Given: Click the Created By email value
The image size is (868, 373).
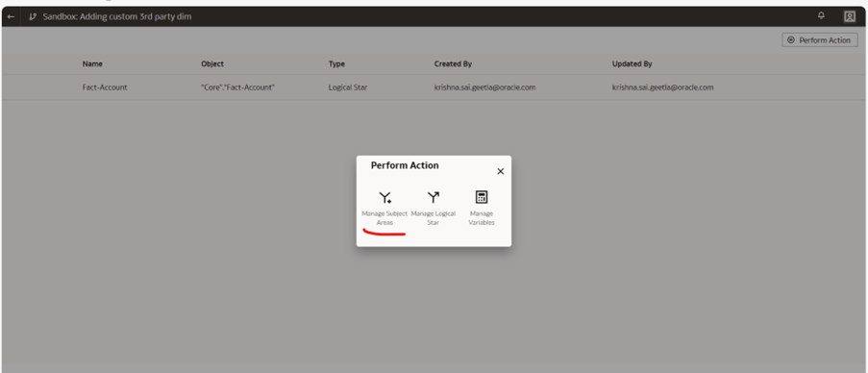Looking at the screenshot, I should [484, 87].
